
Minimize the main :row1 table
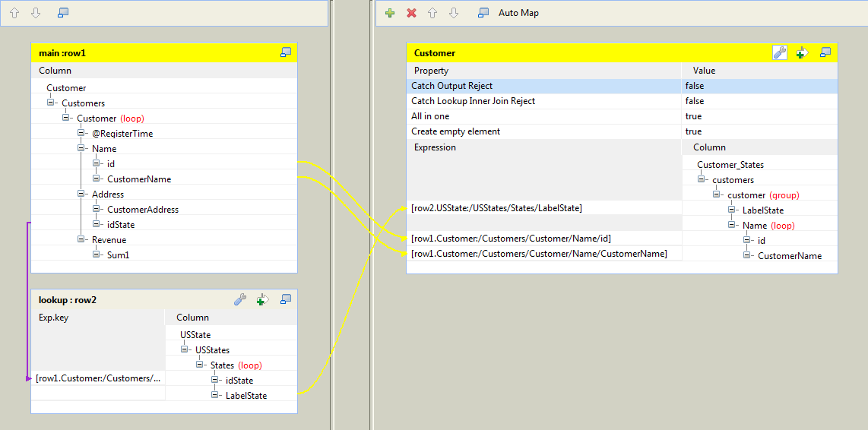coord(286,52)
